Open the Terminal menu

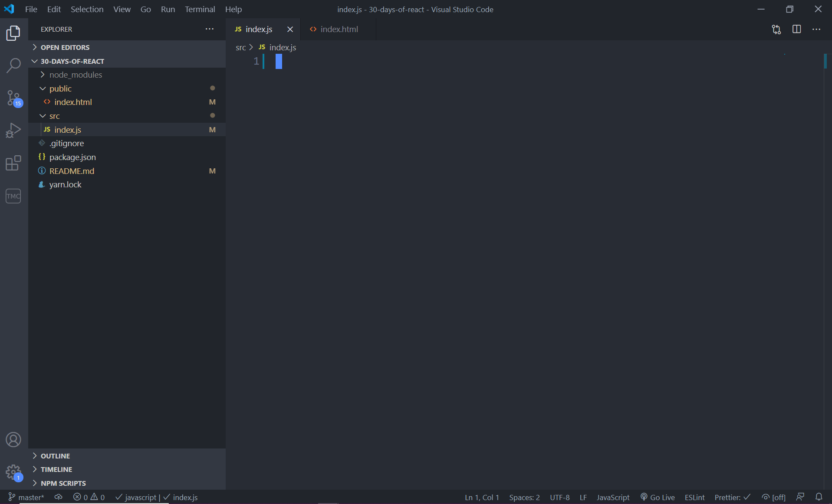click(200, 9)
